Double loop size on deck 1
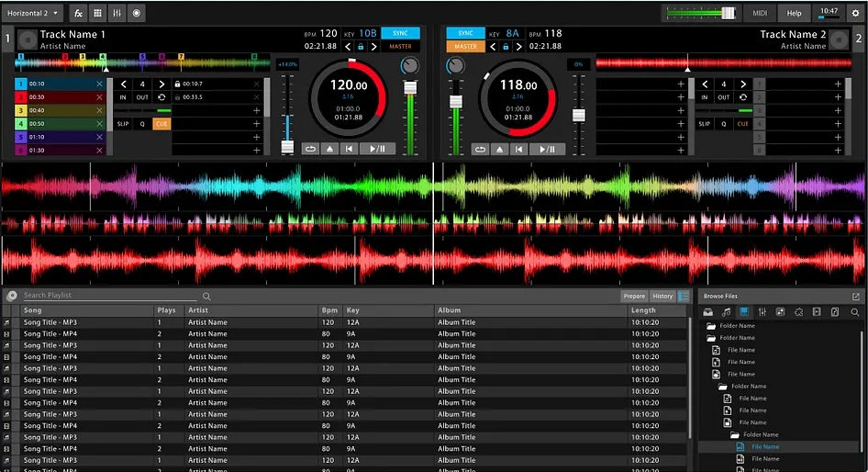Image resolution: width=868 pixels, height=472 pixels. tap(161, 84)
